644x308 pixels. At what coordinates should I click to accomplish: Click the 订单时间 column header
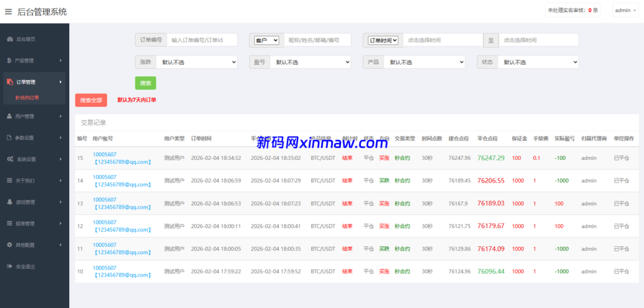tap(201, 139)
